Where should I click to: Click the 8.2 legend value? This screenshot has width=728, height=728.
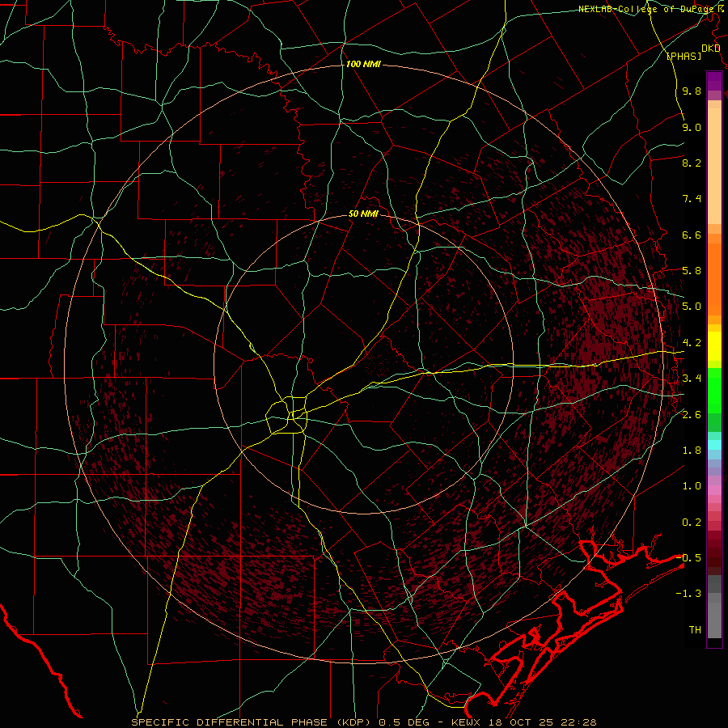tap(692, 163)
